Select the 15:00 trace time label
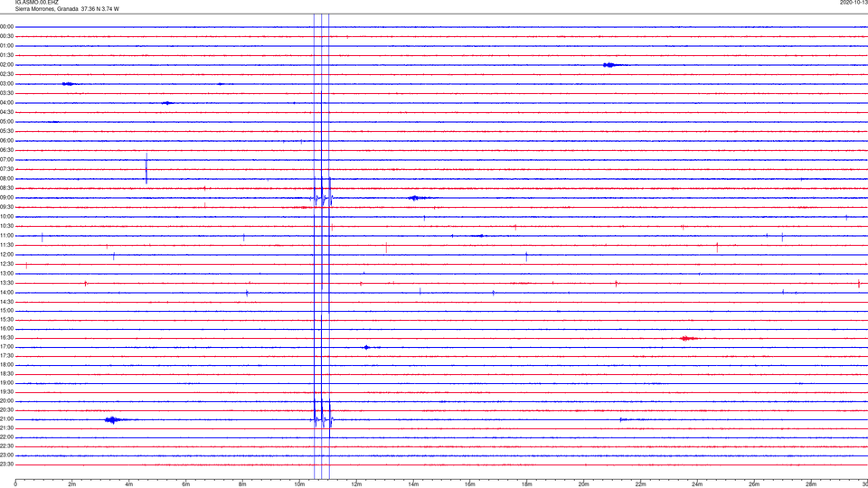868x488 pixels. tap(7, 310)
